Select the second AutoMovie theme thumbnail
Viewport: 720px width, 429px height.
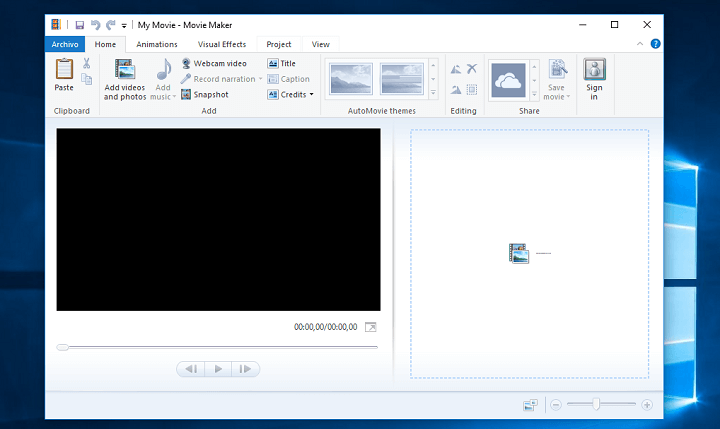pos(402,79)
